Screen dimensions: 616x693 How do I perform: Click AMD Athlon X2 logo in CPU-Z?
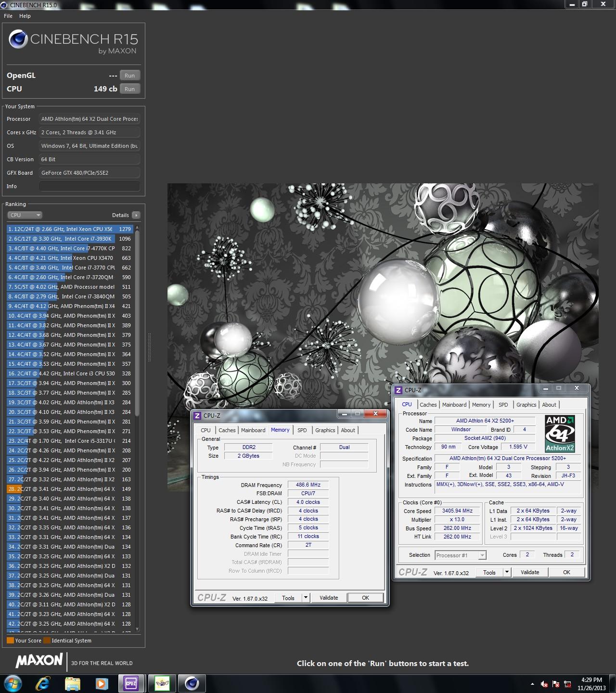560,434
